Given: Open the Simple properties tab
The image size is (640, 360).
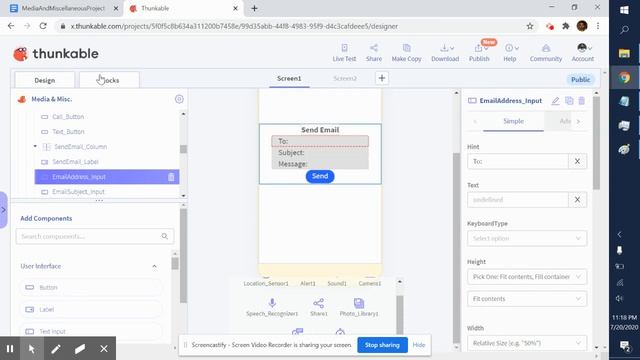Looking at the screenshot, I should 513,121.
